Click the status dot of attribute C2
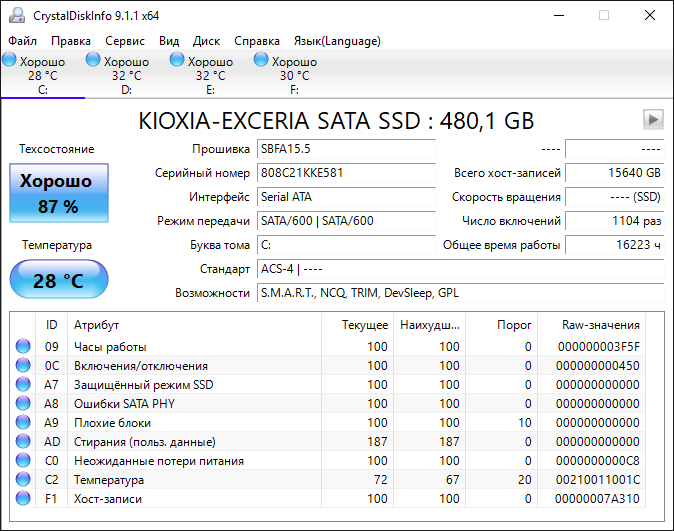Screen dimensions: 674x531 [x=23, y=479]
